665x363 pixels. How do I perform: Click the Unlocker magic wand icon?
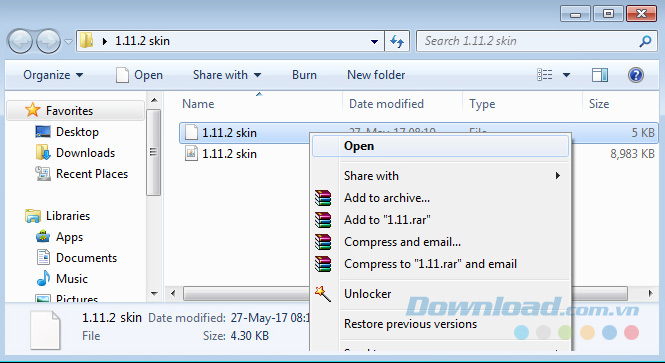323,293
